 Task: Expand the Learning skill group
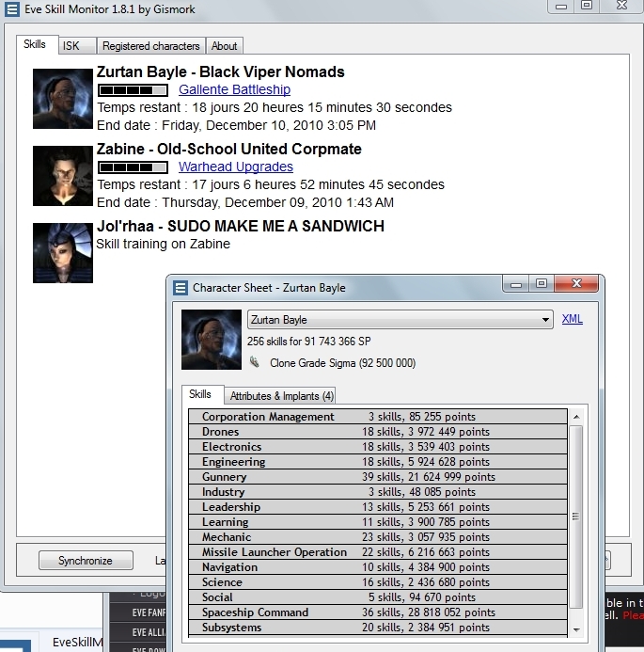coord(378,522)
